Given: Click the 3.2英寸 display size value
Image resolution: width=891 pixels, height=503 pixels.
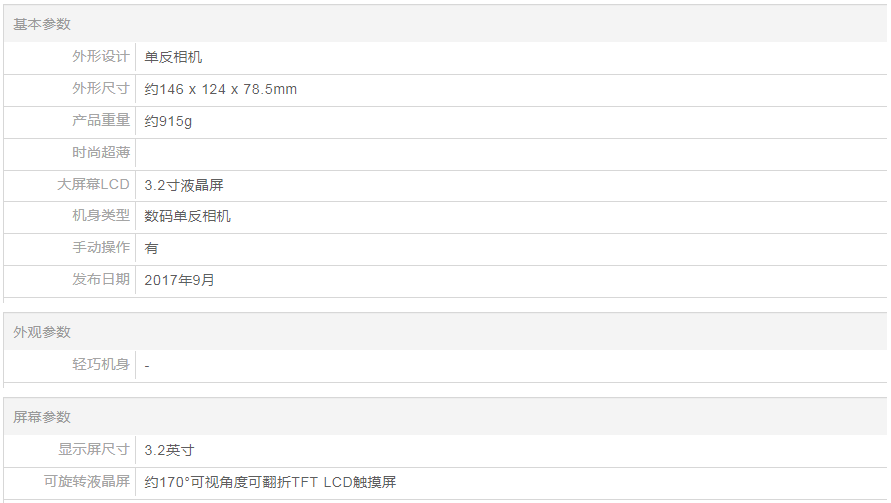Looking at the screenshot, I should tap(169, 450).
